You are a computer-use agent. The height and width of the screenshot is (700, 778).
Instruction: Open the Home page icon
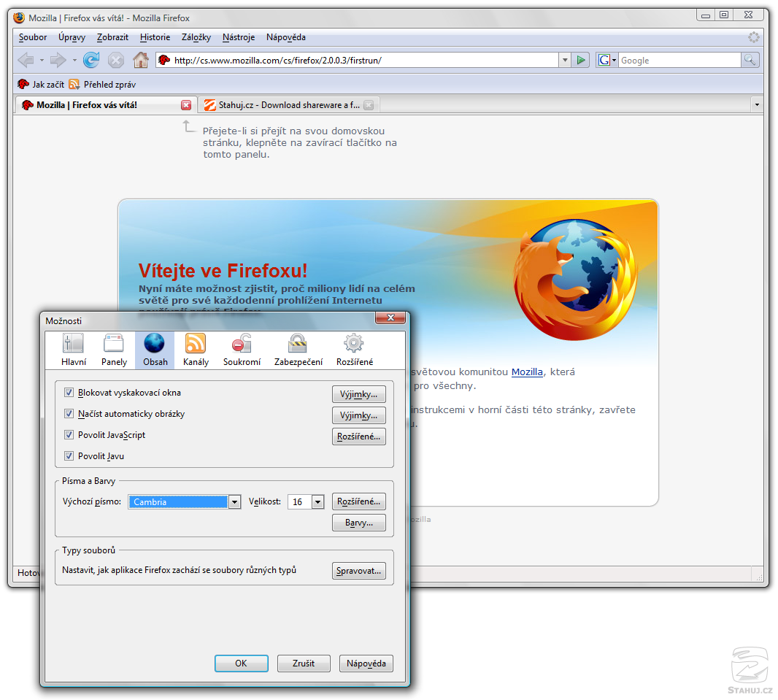point(141,60)
